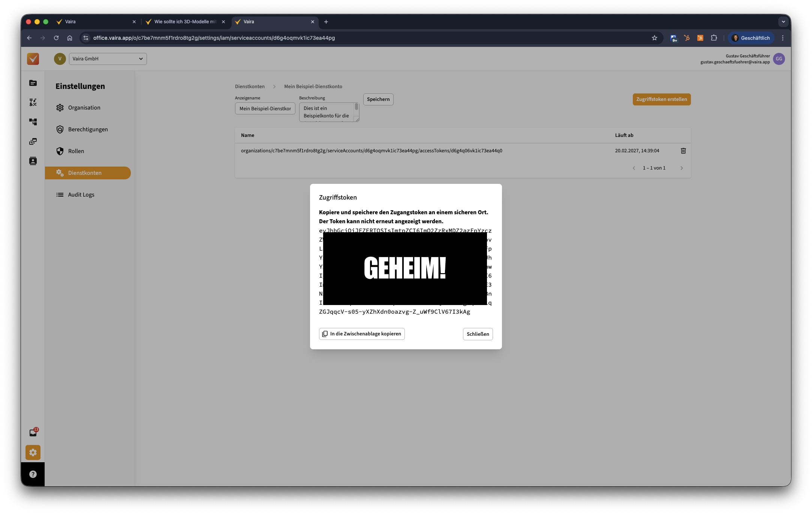Click the Beschreibung textarea scrollbar
Image resolution: width=812 pixels, height=514 pixels.
[x=356, y=107]
